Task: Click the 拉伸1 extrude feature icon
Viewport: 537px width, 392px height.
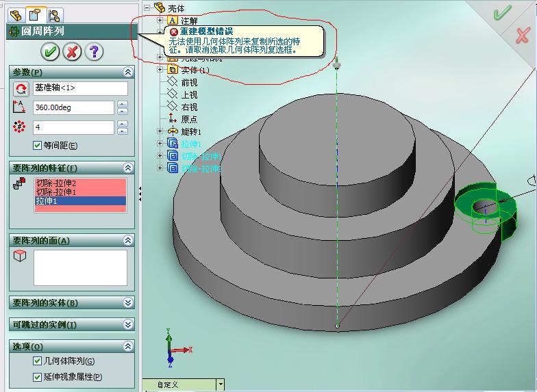Action: click(x=173, y=144)
